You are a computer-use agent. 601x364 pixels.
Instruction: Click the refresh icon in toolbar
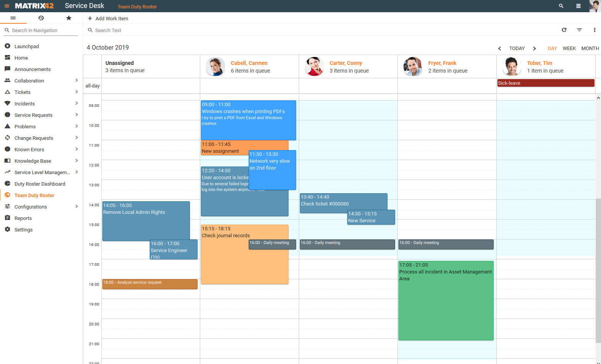pos(564,30)
